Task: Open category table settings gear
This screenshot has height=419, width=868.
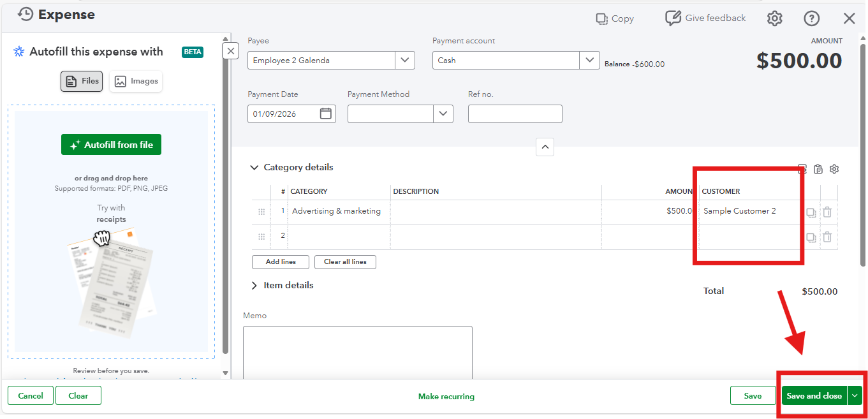Action: point(834,169)
